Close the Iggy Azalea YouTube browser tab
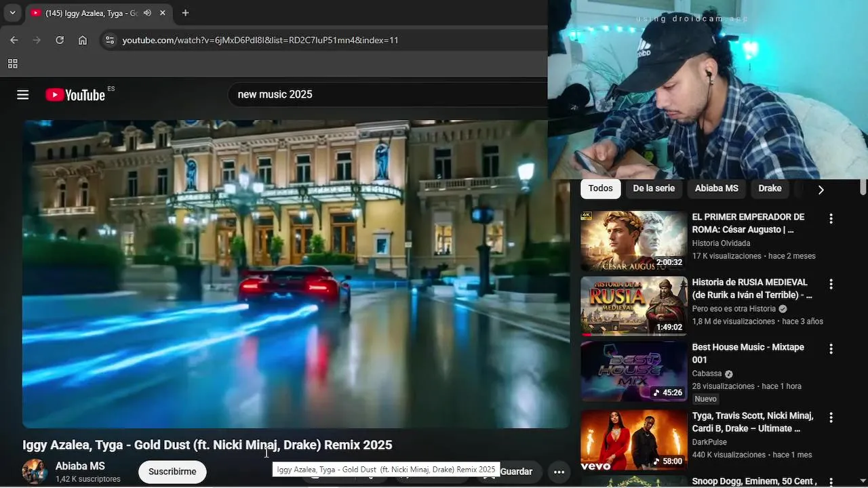Screen dimensions: 868x488 (x=163, y=13)
